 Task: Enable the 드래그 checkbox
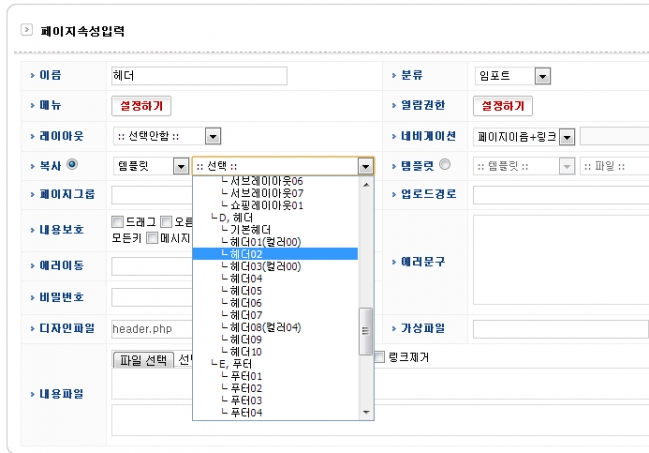(118, 222)
